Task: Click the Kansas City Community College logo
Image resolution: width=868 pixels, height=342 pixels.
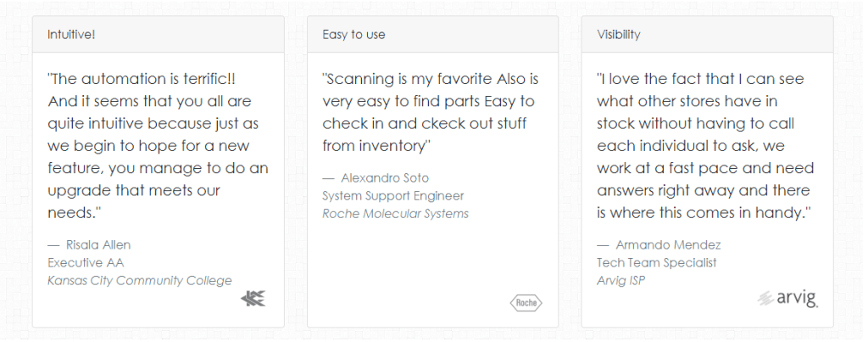Action: point(253,298)
